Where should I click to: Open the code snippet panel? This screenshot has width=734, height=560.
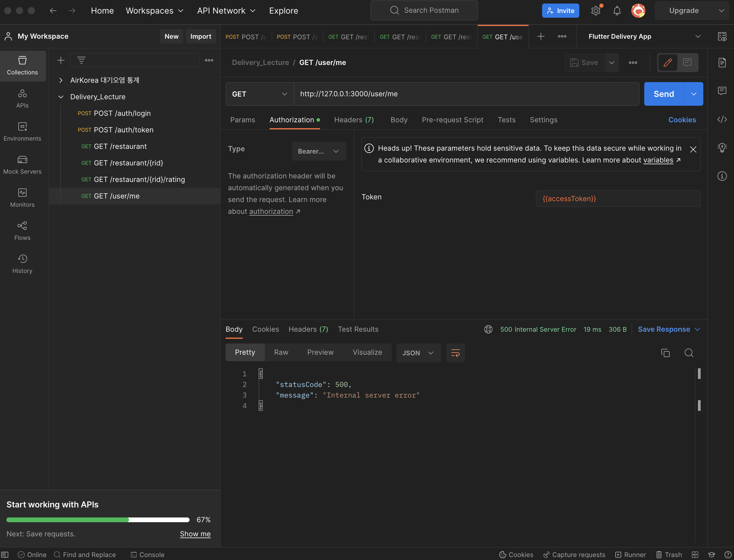[x=722, y=119]
